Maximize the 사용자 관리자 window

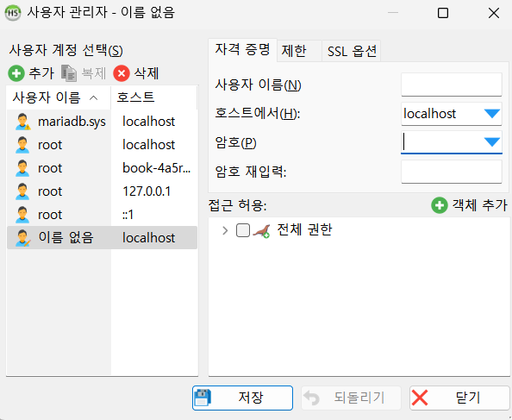click(x=443, y=13)
